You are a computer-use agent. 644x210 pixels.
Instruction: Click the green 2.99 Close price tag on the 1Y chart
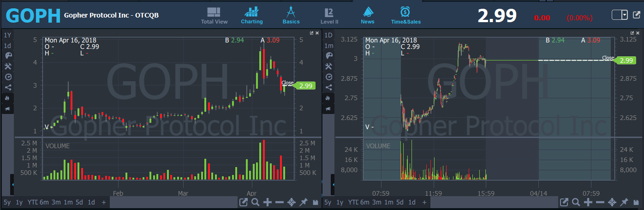click(x=305, y=85)
